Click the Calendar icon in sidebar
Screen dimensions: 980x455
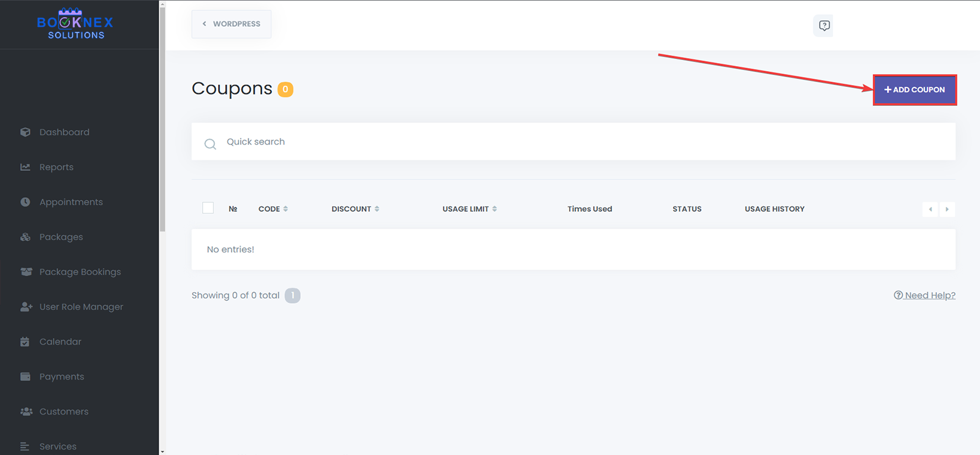pos(25,342)
